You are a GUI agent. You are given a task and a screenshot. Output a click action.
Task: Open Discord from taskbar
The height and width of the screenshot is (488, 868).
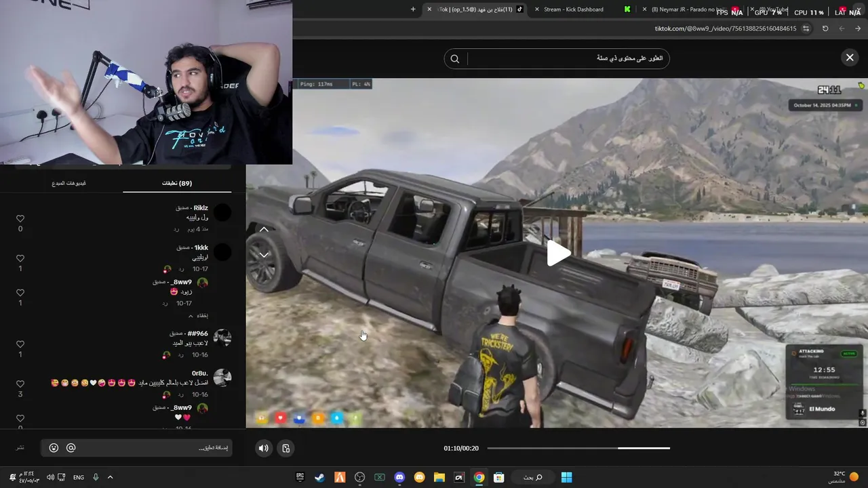[x=399, y=477]
